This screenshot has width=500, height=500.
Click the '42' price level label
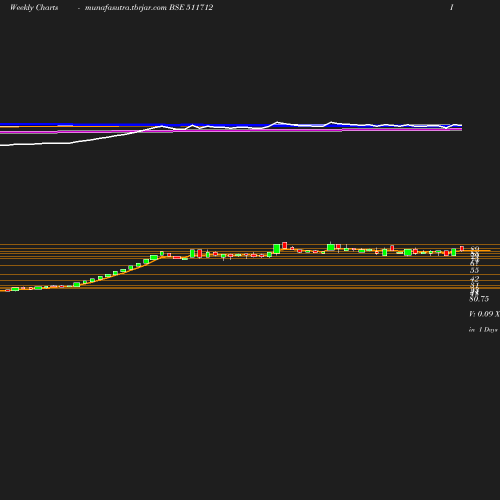click(x=474, y=279)
